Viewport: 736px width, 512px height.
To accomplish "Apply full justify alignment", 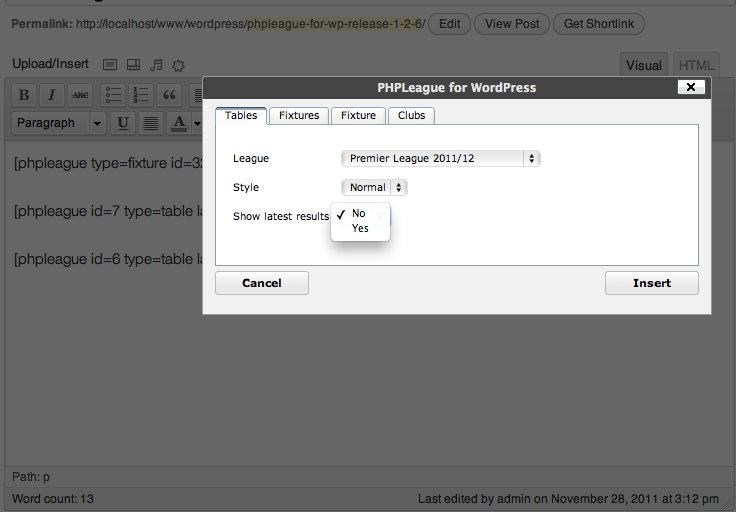I will 151,123.
